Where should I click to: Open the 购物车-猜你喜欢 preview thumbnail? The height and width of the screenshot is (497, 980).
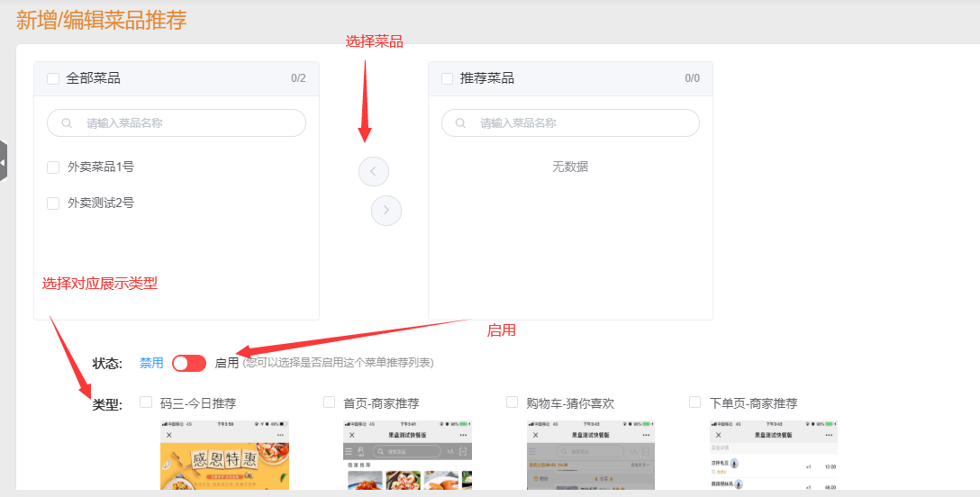(x=590, y=456)
